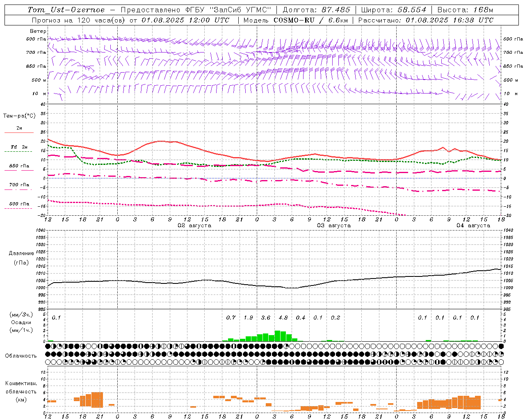Click the Осадки panel label
Image resolution: width=525 pixels, height=420 pixels.
[x=21, y=322]
